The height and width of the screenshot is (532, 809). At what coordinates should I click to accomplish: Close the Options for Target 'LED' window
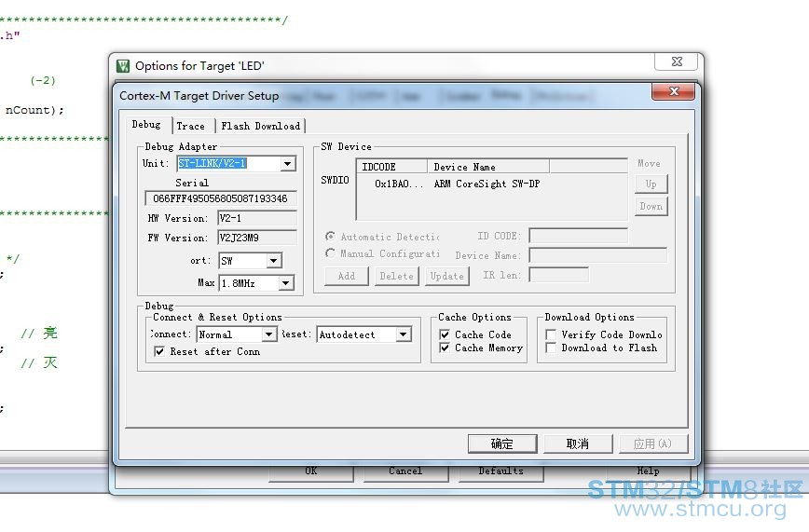677,61
